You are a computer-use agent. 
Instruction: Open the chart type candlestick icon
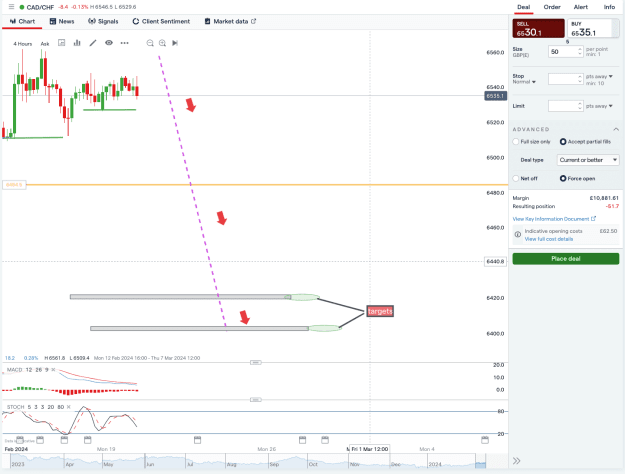coord(61,43)
